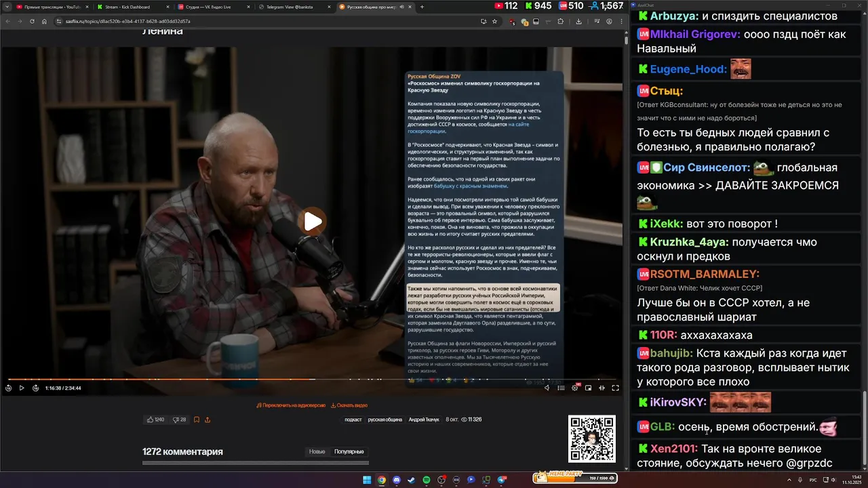
Task: Click the "Переключить на аудиоверсию" link
Action: click(x=291, y=405)
